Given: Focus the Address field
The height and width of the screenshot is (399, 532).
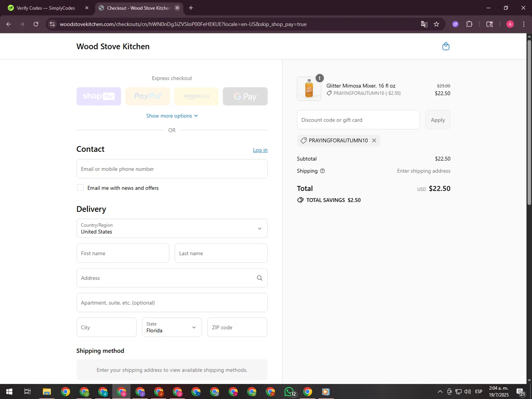Looking at the screenshot, I should tap(172, 278).
